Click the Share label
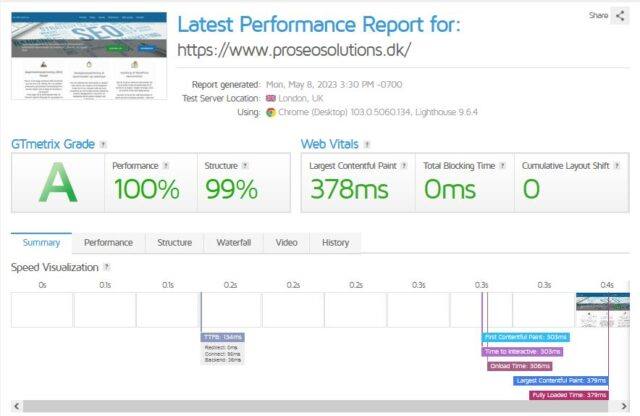This screenshot has width=640, height=416. (x=598, y=16)
